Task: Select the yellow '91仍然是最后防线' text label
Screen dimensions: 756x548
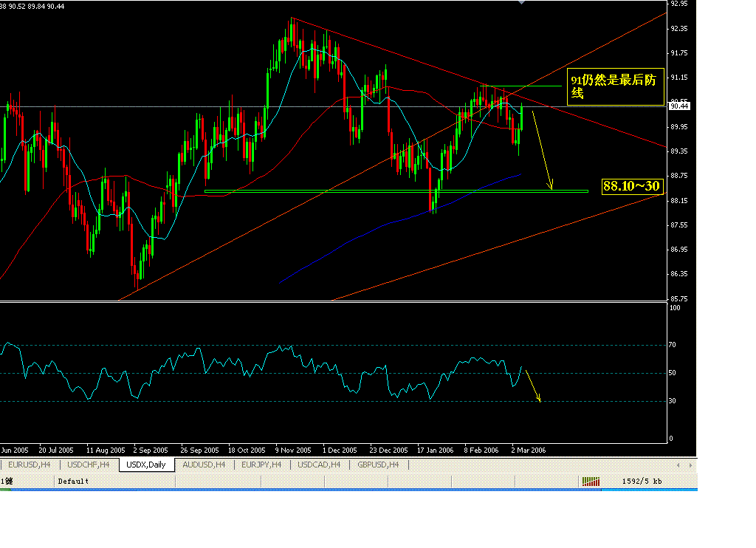Action: click(x=615, y=87)
